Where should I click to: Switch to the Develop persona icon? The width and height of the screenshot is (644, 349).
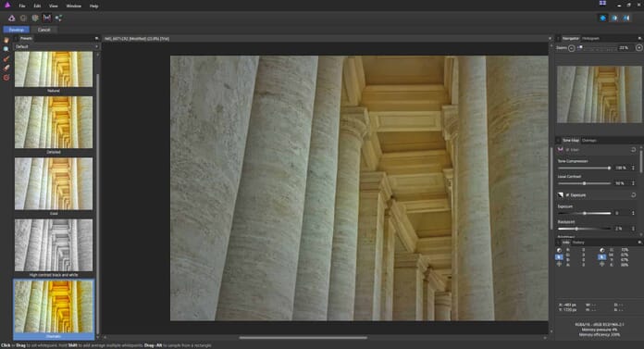pos(35,19)
